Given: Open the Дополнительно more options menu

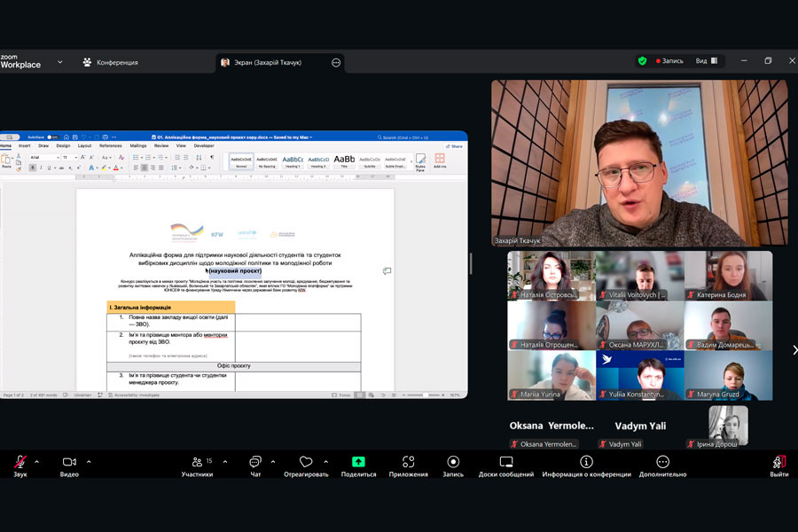Looking at the screenshot, I should click(662, 462).
